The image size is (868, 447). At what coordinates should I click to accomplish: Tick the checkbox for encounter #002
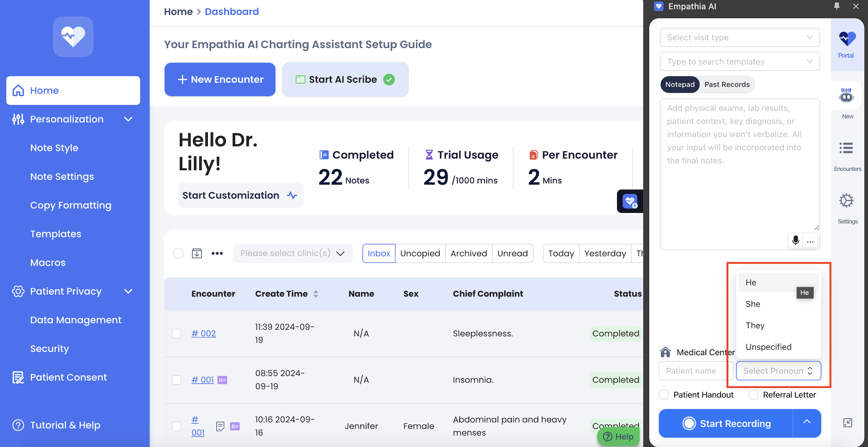point(177,334)
